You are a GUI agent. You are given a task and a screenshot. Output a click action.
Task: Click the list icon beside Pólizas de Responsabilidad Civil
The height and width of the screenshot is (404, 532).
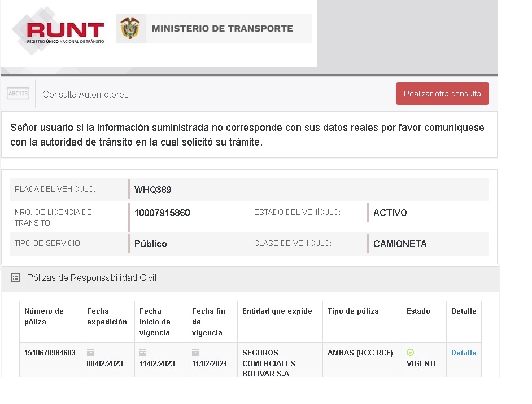coord(15,278)
